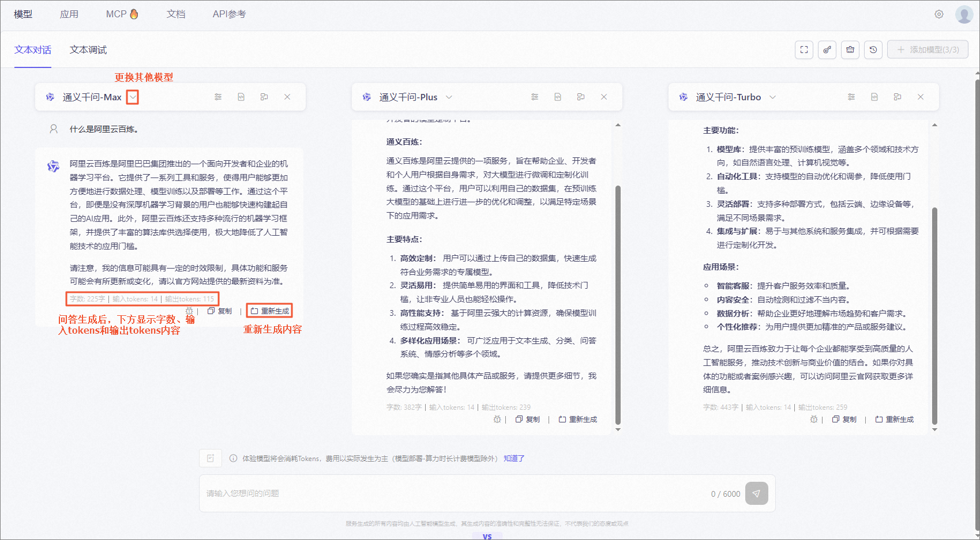Click the bug icon under 通义千问-Plus answer

coord(497,420)
